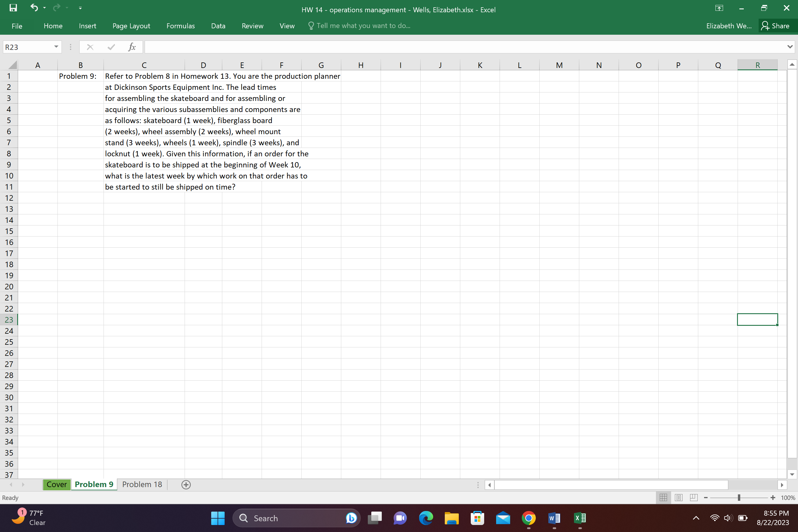798x532 pixels.
Task: Click the 100% zoom level text
Action: click(x=788, y=498)
